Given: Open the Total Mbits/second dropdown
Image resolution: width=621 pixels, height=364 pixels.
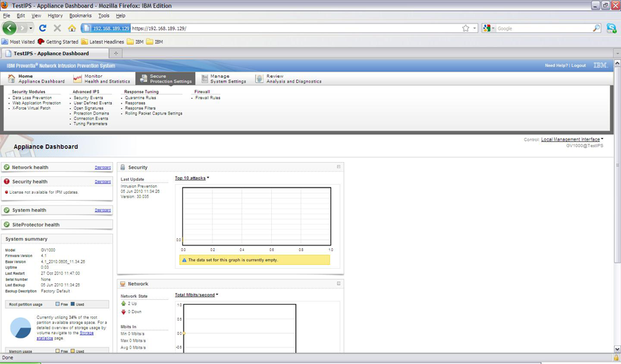Looking at the screenshot, I should 197,295.
